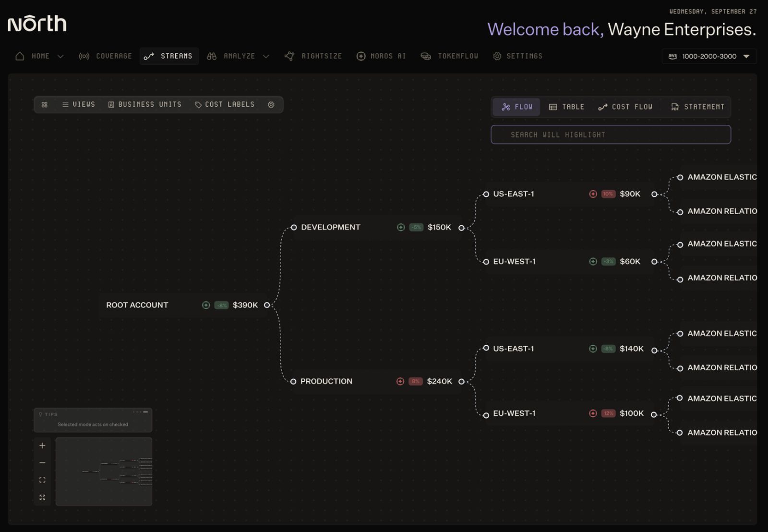Open the Rightsize section
The image size is (768, 532).
click(x=313, y=56)
